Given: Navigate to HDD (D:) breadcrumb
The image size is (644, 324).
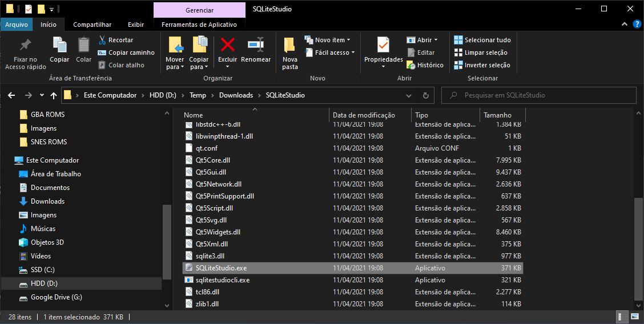Looking at the screenshot, I should tap(163, 95).
